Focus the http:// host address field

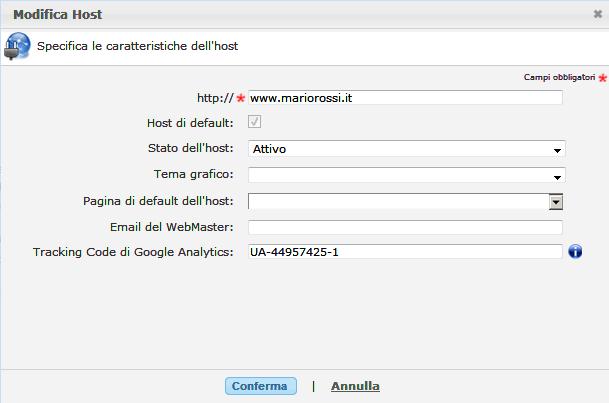pyautogui.click(x=405, y=98)
